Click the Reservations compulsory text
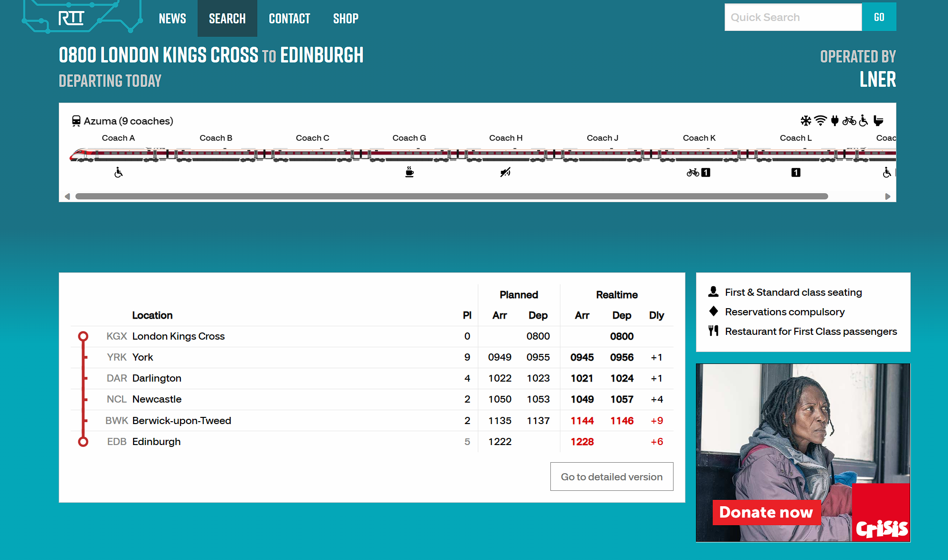Viewport: 948px width, 560px height. point(785,311)
